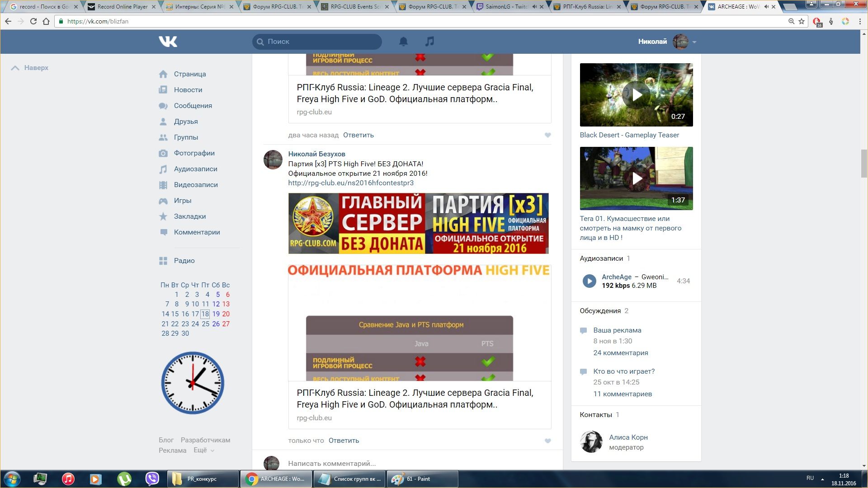Open uTorrent from the Windows taskbar
868x488 pixels.
click(124, 479)
